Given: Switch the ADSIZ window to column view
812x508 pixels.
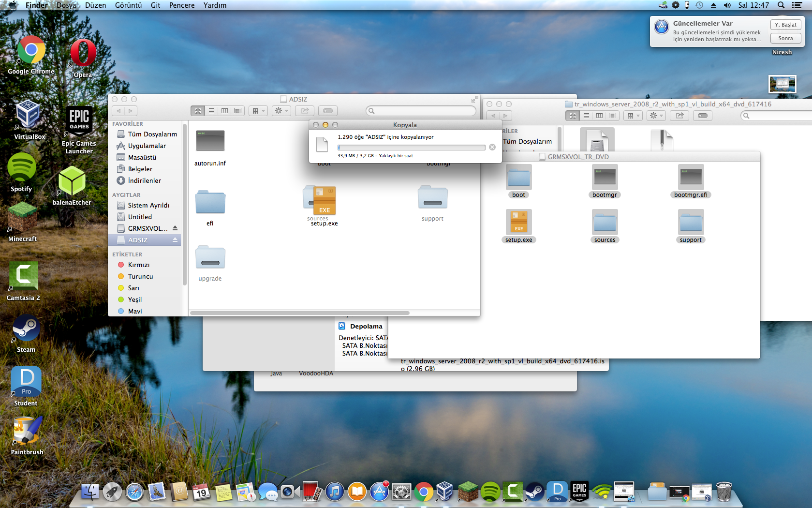Looking at the screenshot, I should (224, 111).
